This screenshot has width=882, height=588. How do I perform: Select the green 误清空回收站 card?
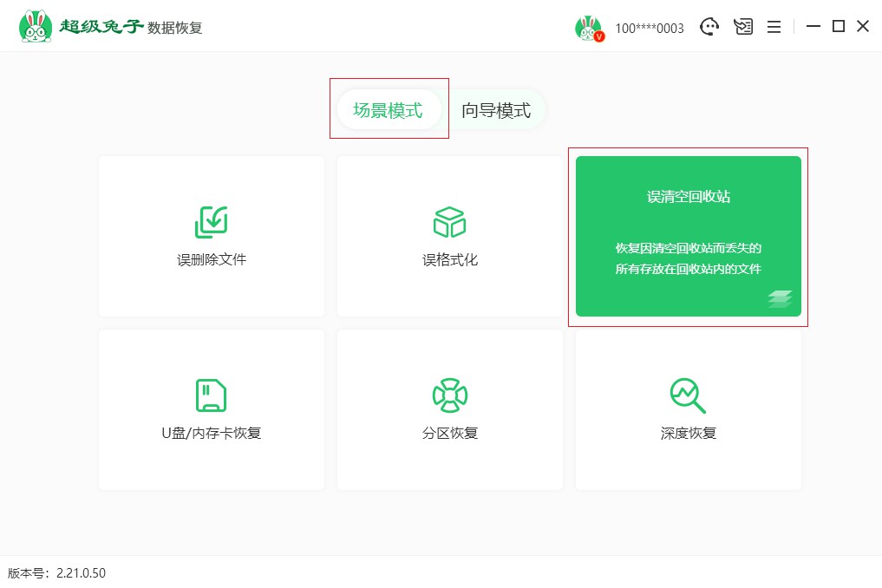[x=688, y=236]
